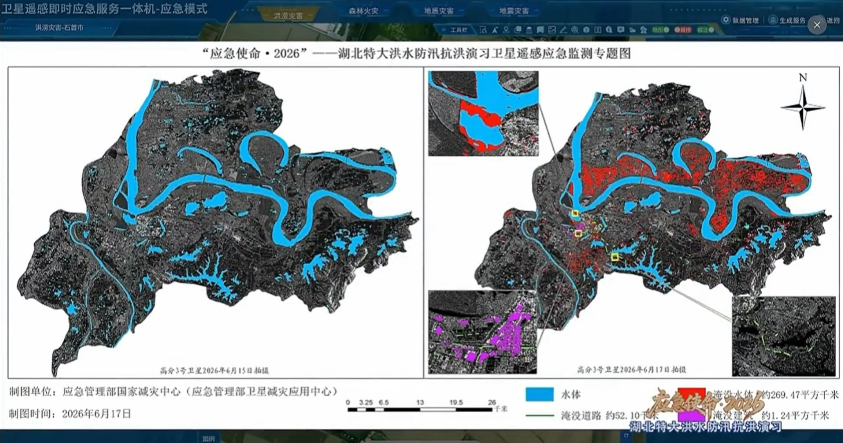Image resolution: width=843 pixels, height=443 pixels.
Task: Choose the map pin marker tool
Action: pyautogui.click(x=506, y=30)
